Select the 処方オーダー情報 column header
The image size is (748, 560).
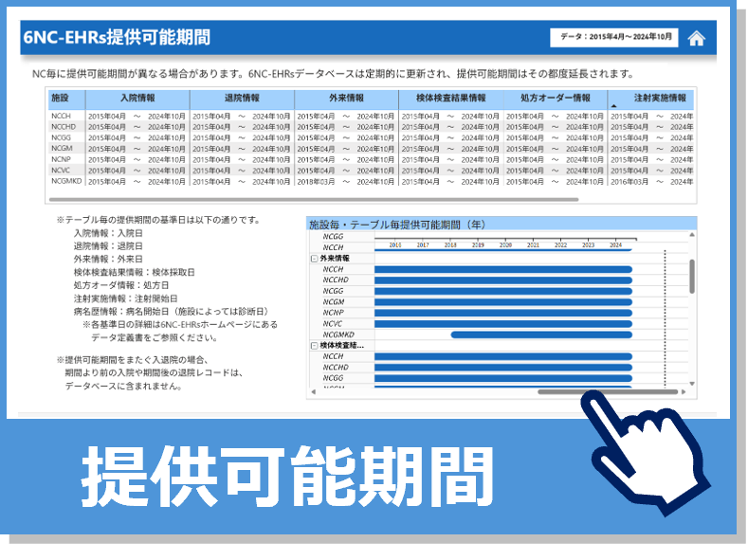point(555,99)
